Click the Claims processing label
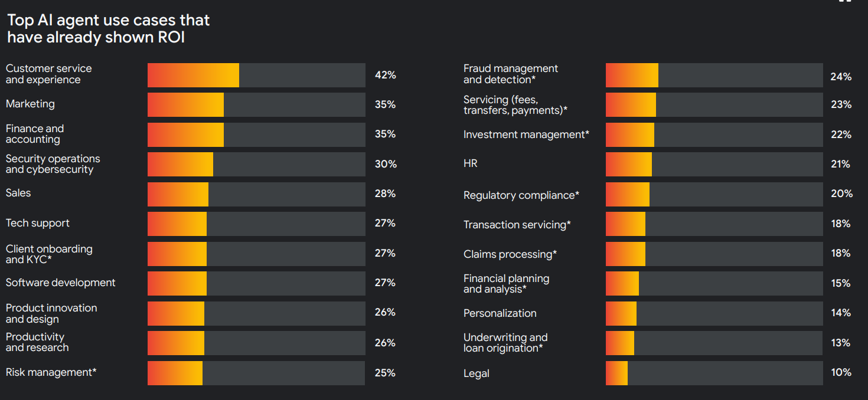868x400 pixels. (510, 254)
